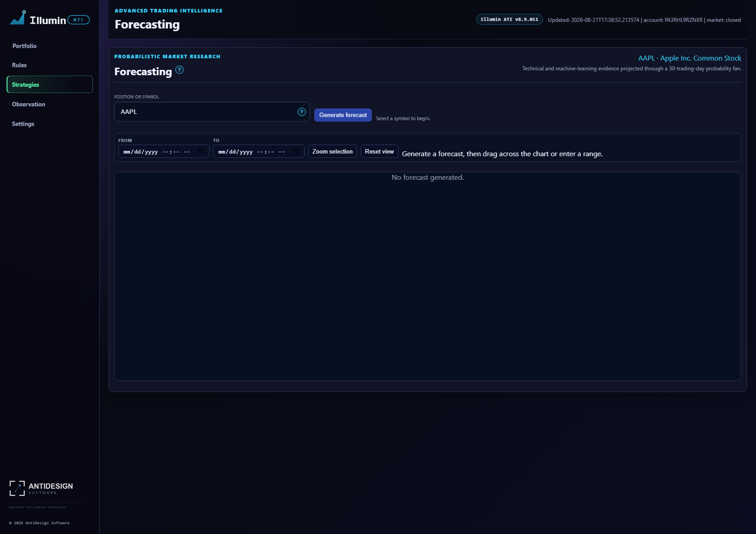Screen dimensions: 756x534
Task: Open calendar picker in the FROM field
Action: click(201, 151)
